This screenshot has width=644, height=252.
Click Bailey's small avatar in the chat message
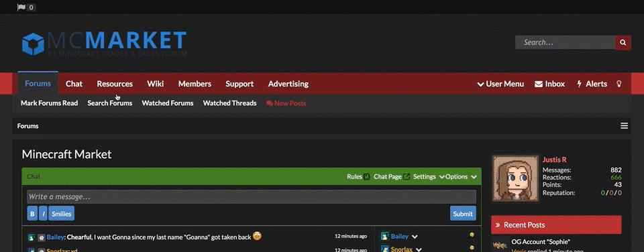pyautogui.click(x=32, y=238)
